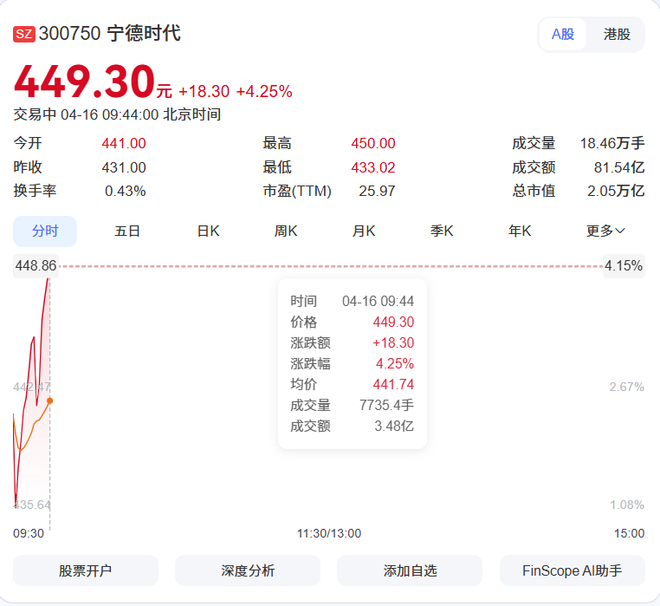660x606 pixels.
Task: Open the 周K chart tab
Action: point(286,231)
